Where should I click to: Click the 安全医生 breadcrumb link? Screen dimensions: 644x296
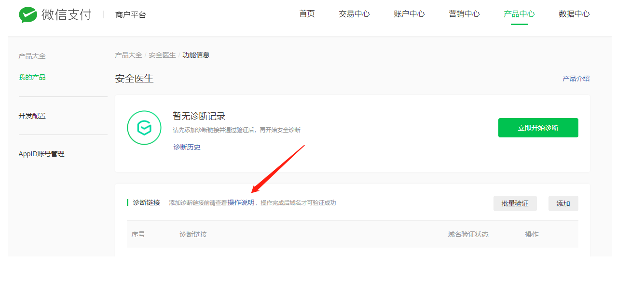pyautogui.click(x=162, y=55)
